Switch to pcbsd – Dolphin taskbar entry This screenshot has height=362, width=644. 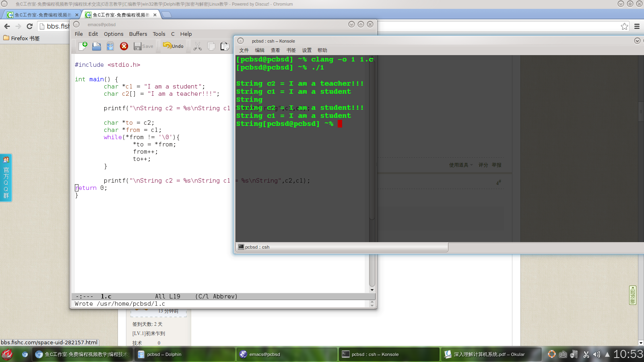click(185, 354)
